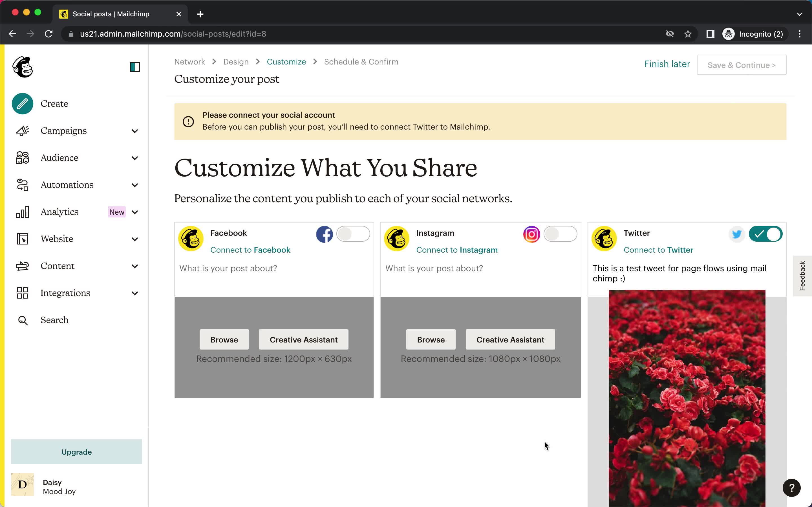Select the Customize breadcrumb tab

[286, 61]
